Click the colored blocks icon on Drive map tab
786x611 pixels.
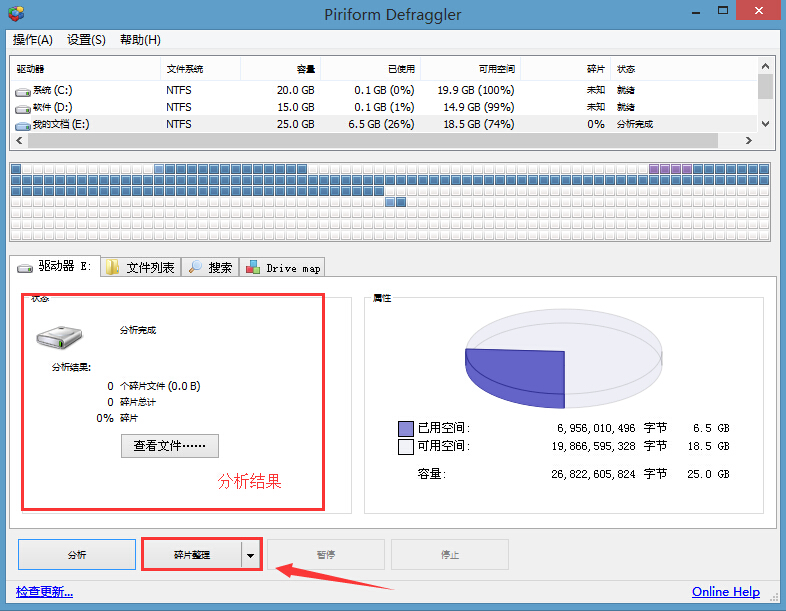click(253, 267)
